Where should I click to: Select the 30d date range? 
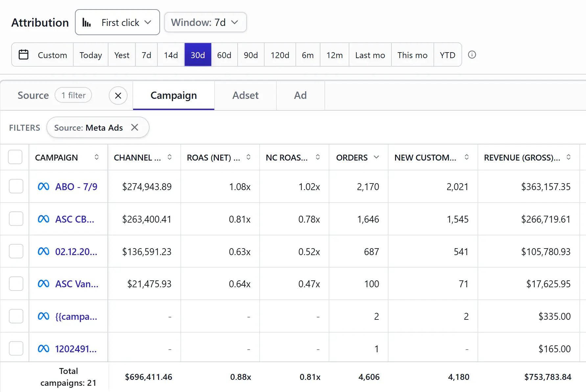tap(198, 55)
